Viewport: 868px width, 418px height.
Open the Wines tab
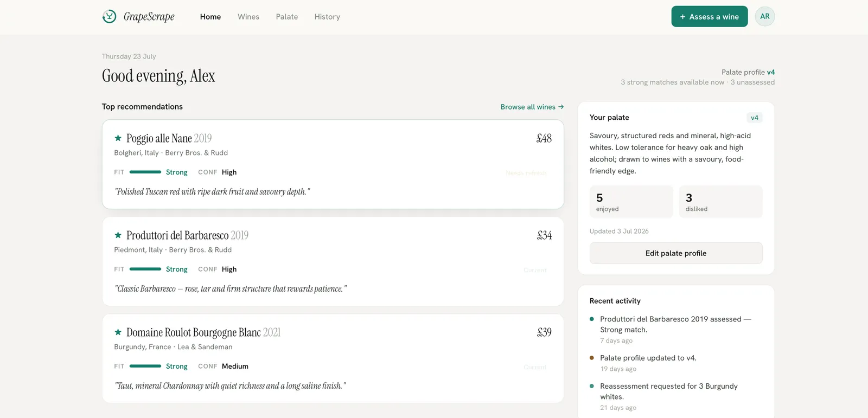248,17
